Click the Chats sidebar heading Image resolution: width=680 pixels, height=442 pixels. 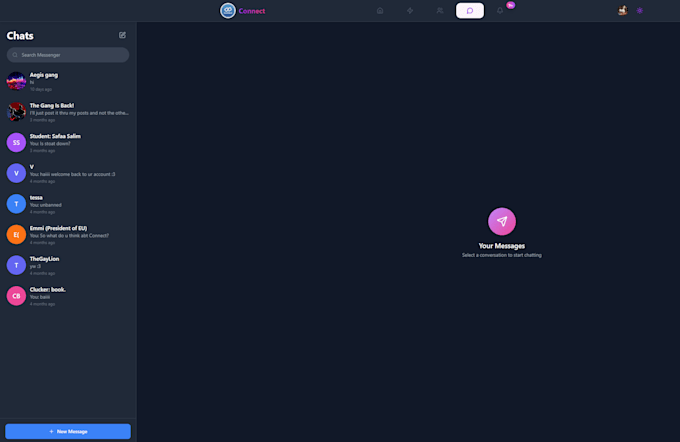20,36
